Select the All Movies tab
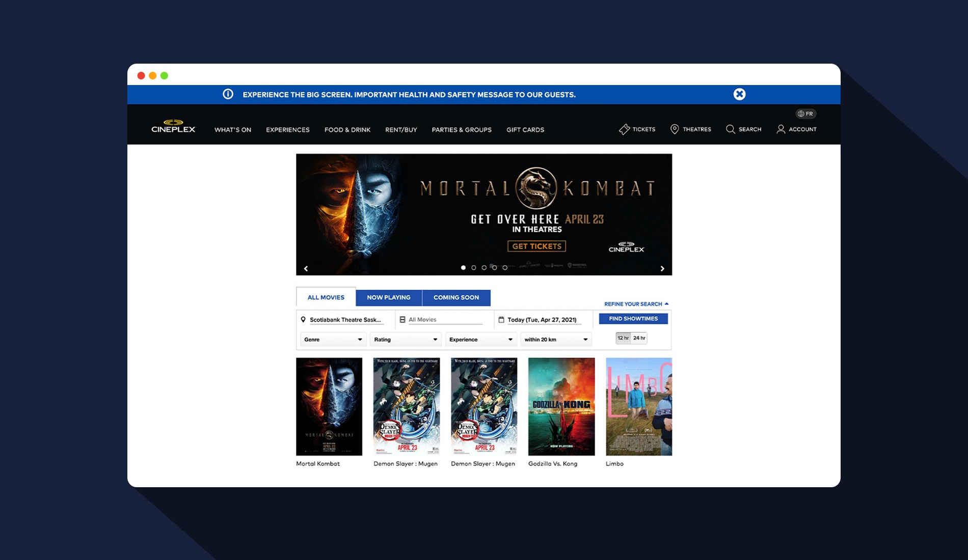Image resolution: width=968 pixels, height=560 pixels. coord(326,297)
